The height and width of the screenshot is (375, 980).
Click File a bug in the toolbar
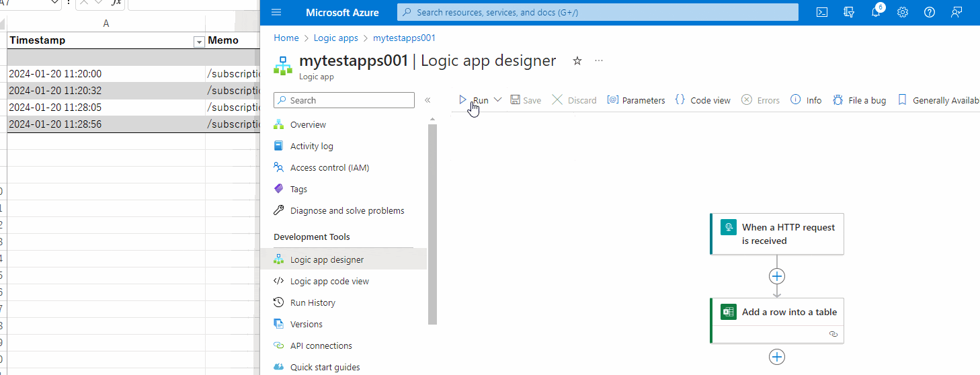coord(859,100)
